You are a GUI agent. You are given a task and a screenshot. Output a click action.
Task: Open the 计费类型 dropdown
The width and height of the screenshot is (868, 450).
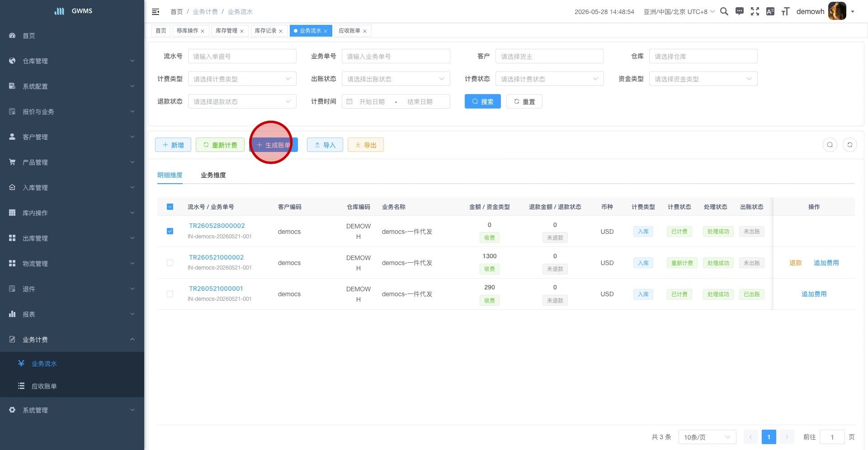click(242, 79)
